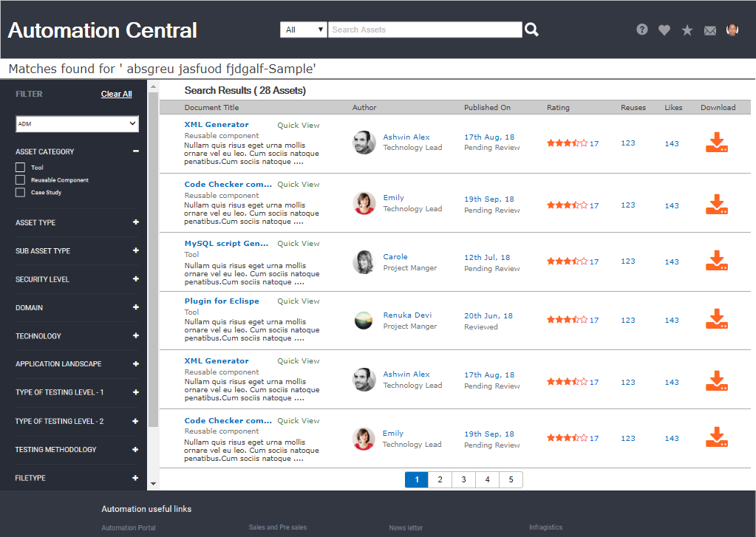Open the ADM filter dropdown
Viewport: 756px width, 537px height.
pos(78,124)
